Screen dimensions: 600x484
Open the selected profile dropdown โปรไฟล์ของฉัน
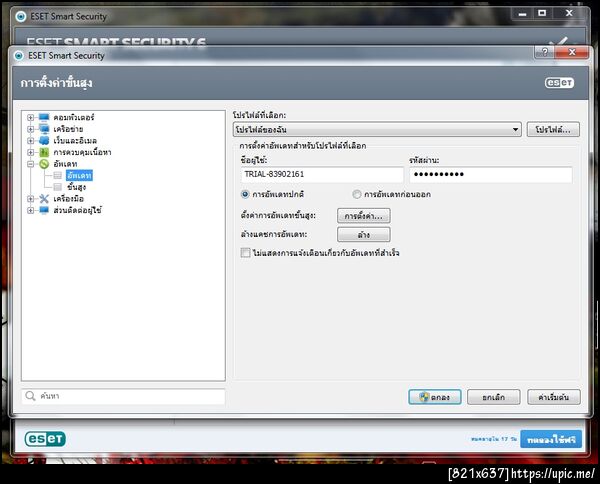tap(377, 130)
